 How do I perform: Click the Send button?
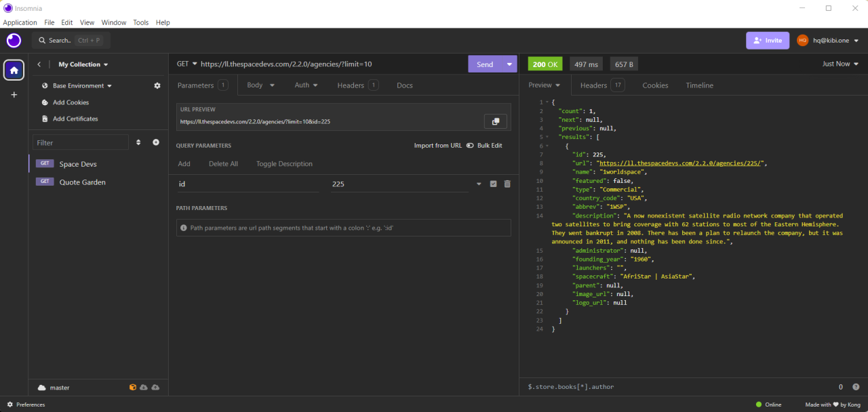click(x=484, y=63)
